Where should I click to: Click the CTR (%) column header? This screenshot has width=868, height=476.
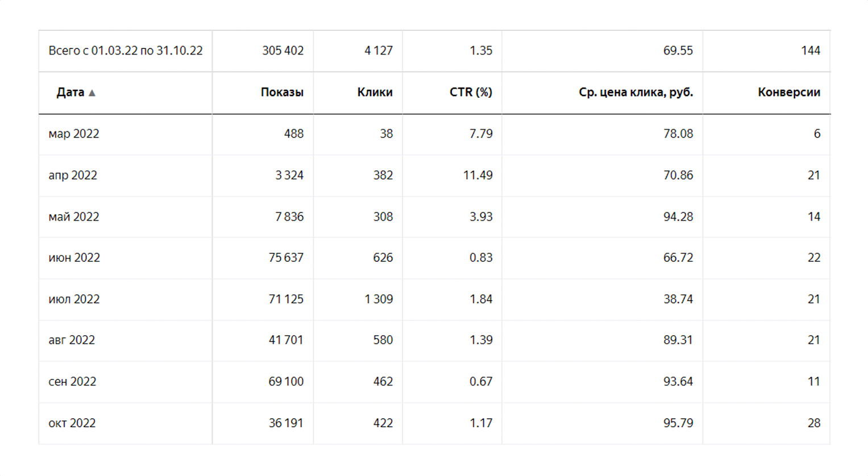471,92
